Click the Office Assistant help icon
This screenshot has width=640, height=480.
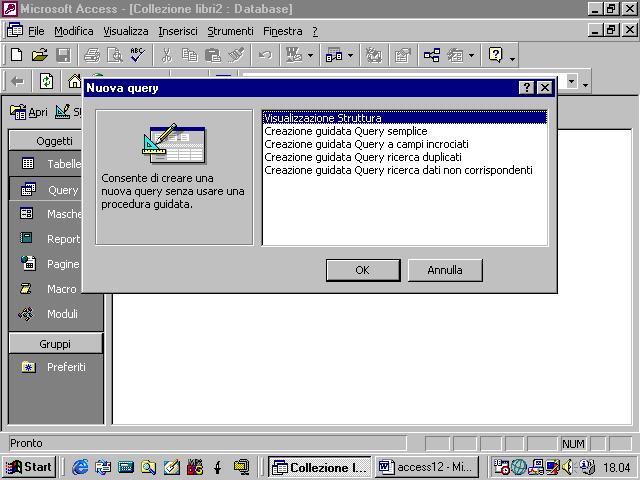[496, 55]
